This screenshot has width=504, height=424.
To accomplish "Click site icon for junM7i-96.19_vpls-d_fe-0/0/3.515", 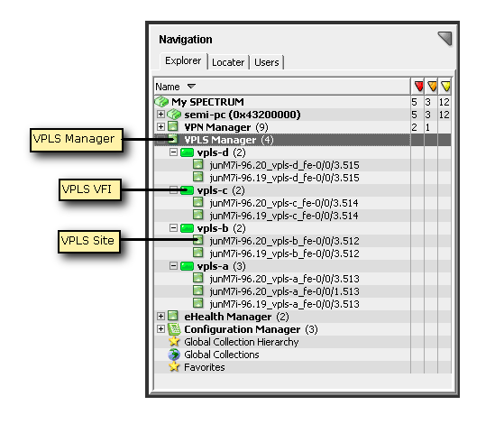I will click(x=198, y=177).
